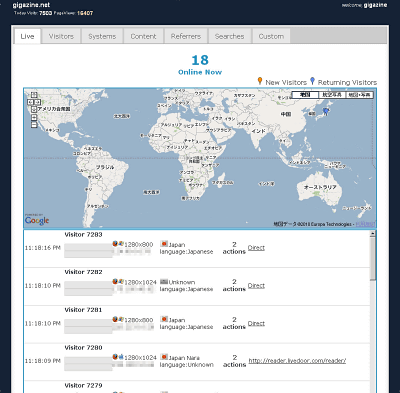The width and height of the screenshot is (400, 393).
Task: Pan the map down arrow
Action: point(34,109)
